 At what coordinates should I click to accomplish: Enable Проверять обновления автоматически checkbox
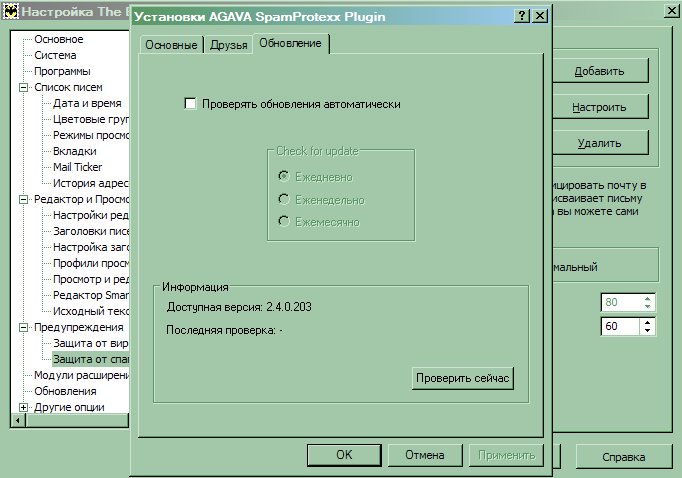pos(190,104)
